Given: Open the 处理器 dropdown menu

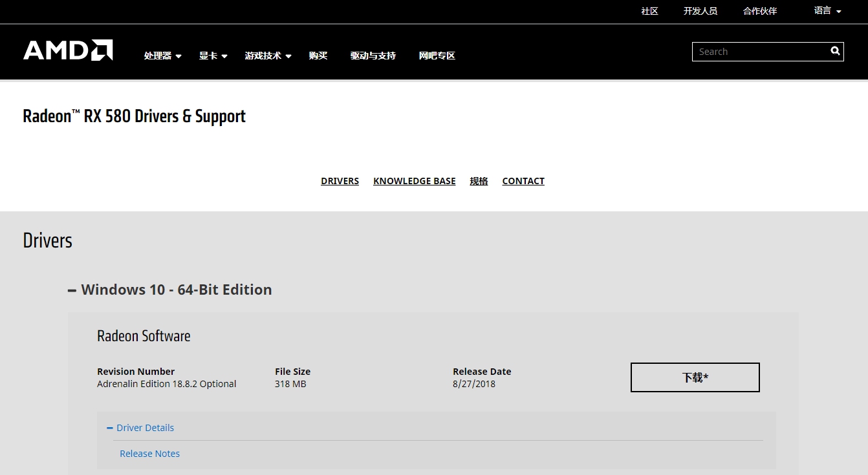Looking at the screenshot, I should point(162,56).
